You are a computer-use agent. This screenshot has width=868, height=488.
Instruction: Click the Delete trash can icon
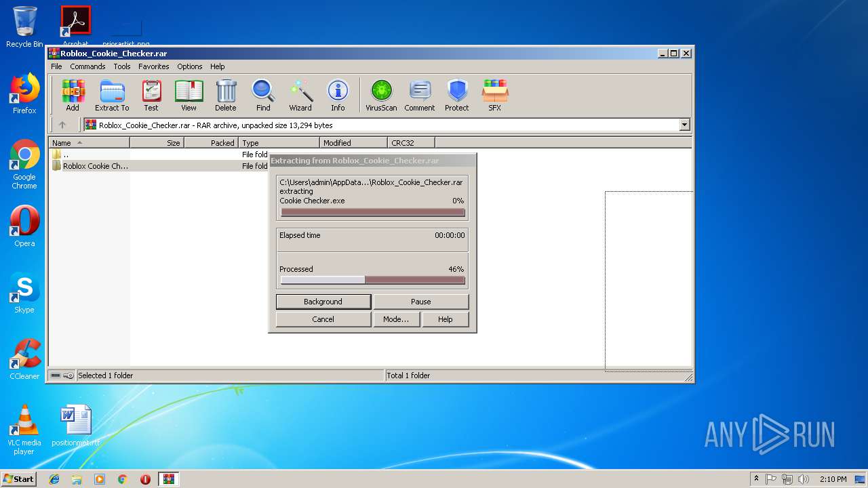226,96
